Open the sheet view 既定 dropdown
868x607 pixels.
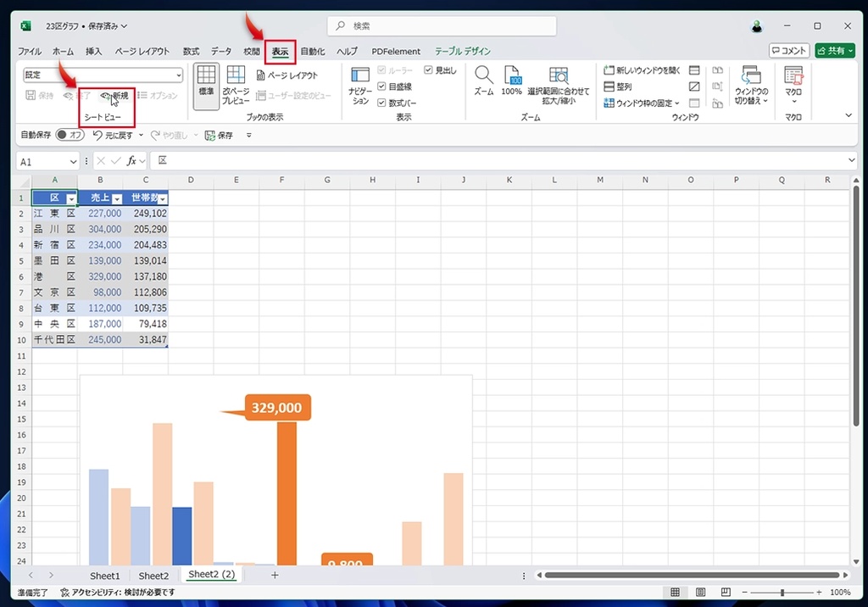coord(178,75)
